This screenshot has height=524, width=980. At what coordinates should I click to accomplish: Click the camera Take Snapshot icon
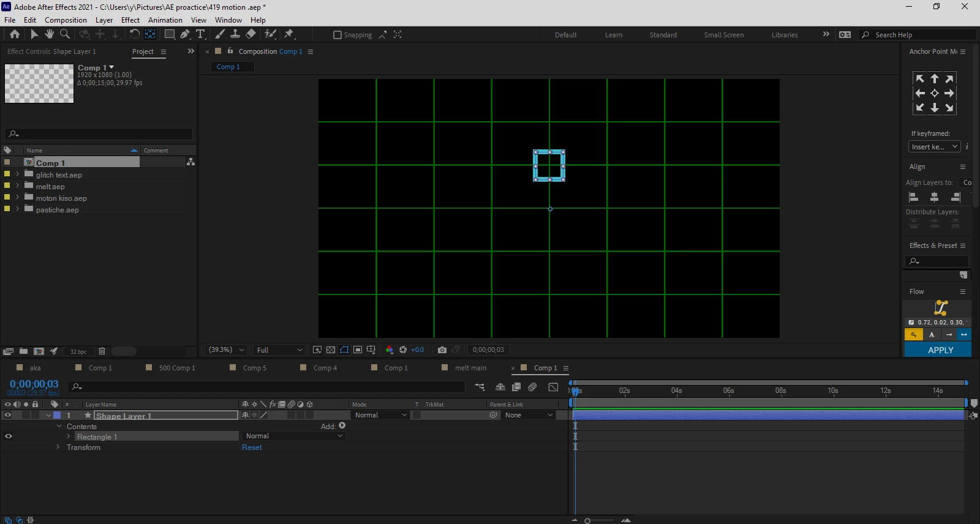point(442,350)
